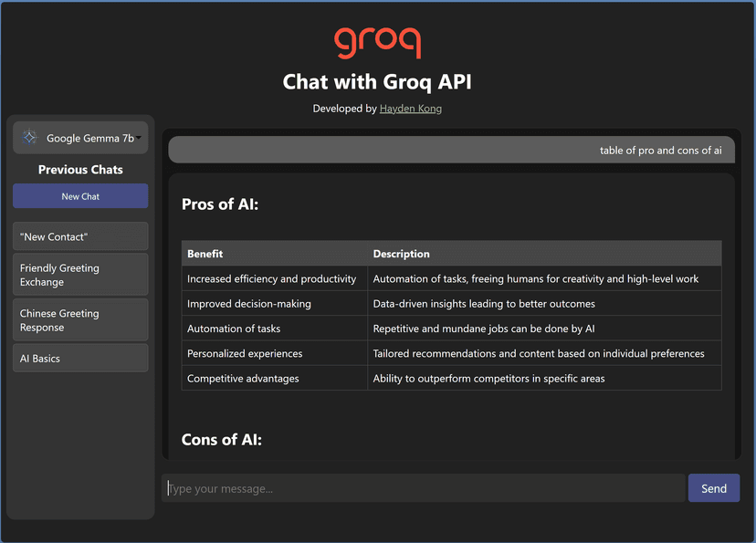This screenshot has height=543, width=756.
Task: Follow the Hayden Kong link
Action: (x=410, y=109)
